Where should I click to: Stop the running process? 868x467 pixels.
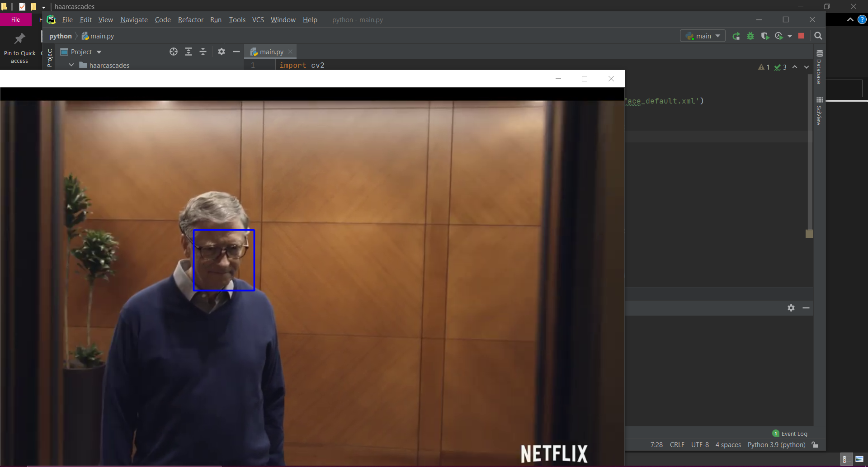(x=801, y=36)
